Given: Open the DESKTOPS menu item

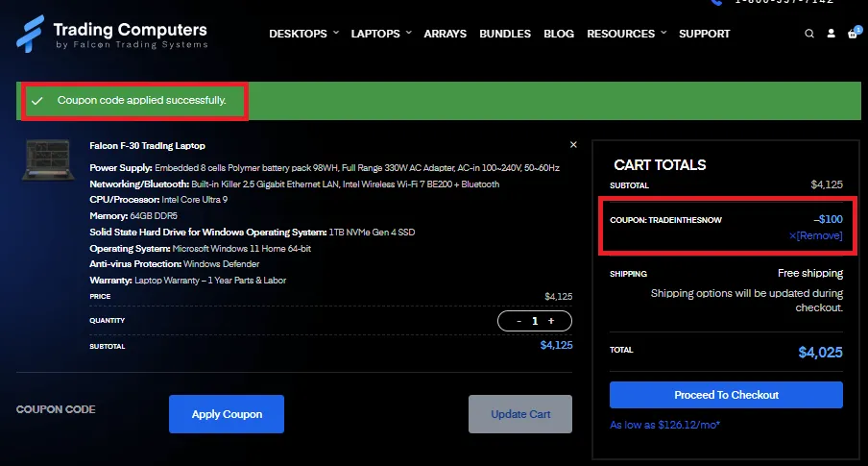Looking at the screenshot, I should (x=298, y=34).
